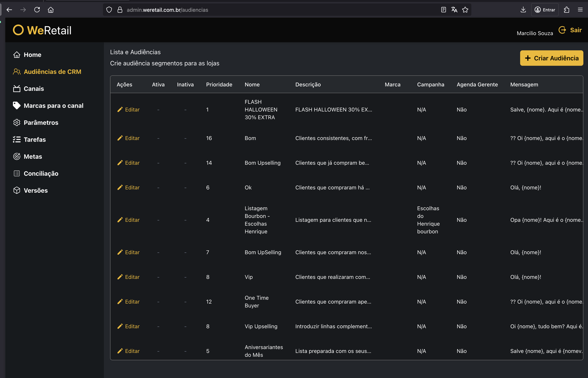Click the Sair logout icon

pyautogui.click(x=562, y=30)
